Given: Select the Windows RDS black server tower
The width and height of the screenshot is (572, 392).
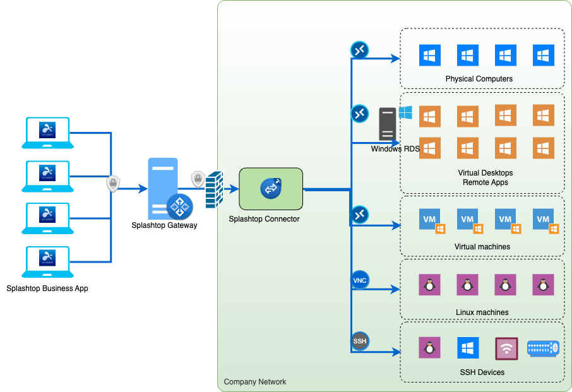Looking at the screenshot, I should [388, 124].
